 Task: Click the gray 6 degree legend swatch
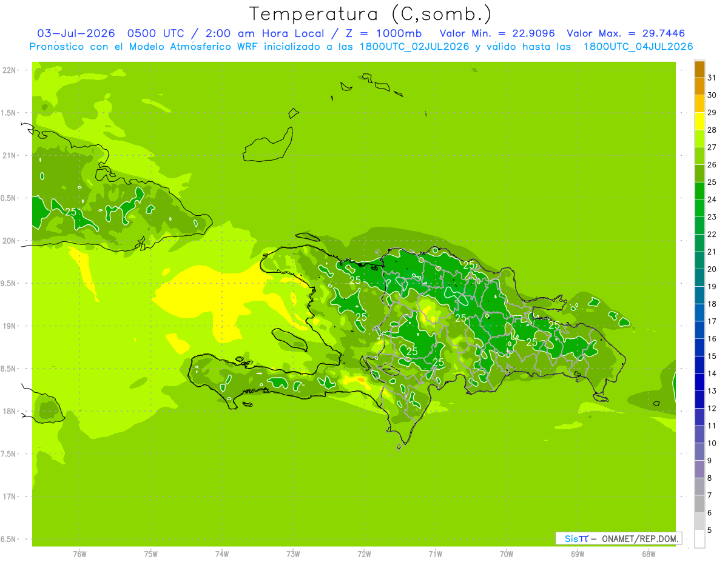point(699,504)
